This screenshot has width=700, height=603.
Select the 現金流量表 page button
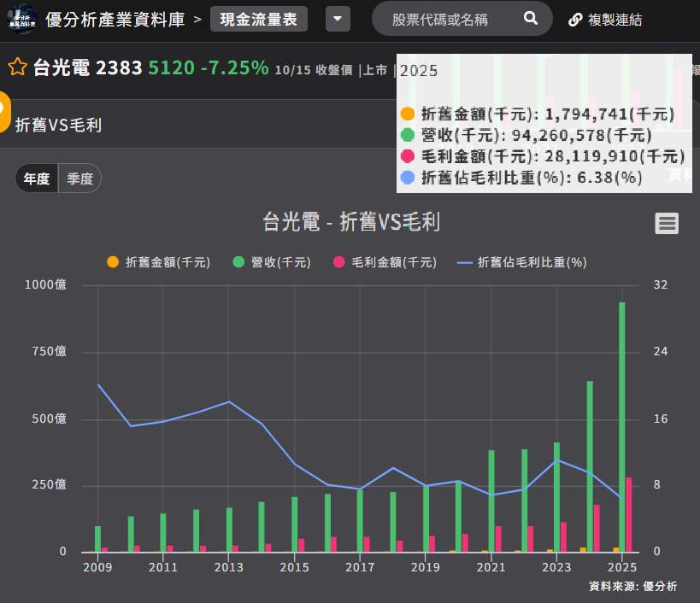pyautogui.click(x=258, y=19)
